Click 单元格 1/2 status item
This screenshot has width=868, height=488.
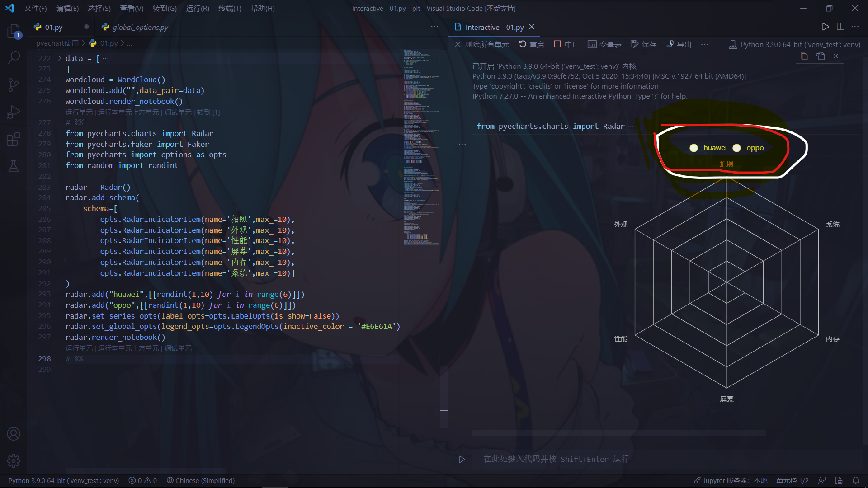pos(792,480)
